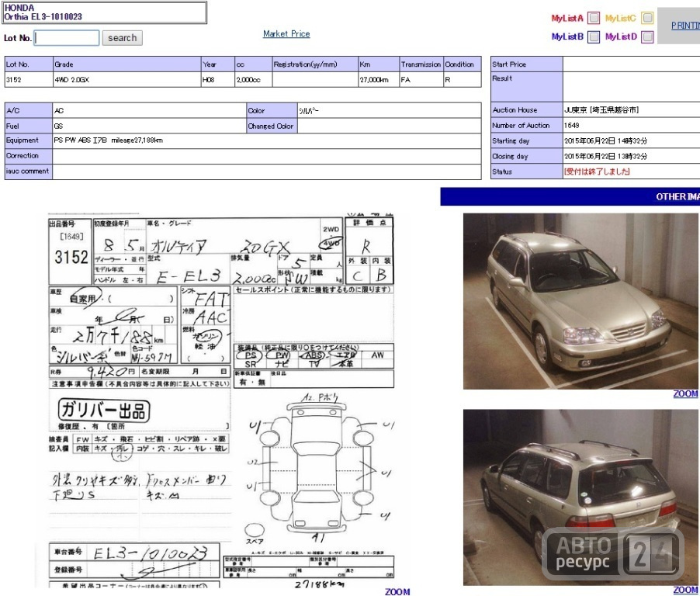Select condition value R
This screenshot has width=700, height=596.
[448, 79]
